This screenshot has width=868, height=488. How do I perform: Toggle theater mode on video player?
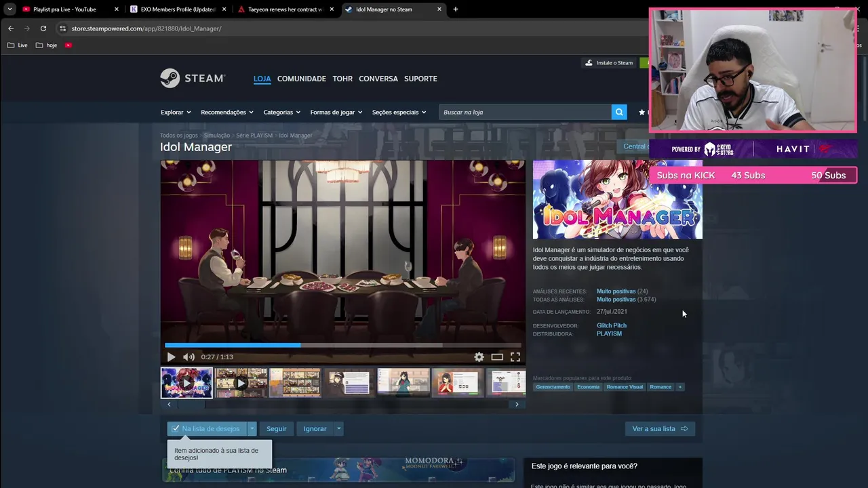point(497,357)
